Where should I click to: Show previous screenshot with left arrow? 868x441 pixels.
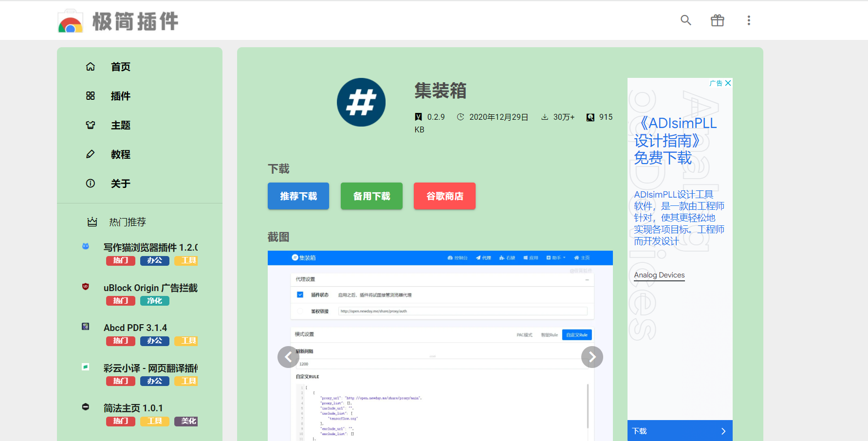(x=288, y=357)
